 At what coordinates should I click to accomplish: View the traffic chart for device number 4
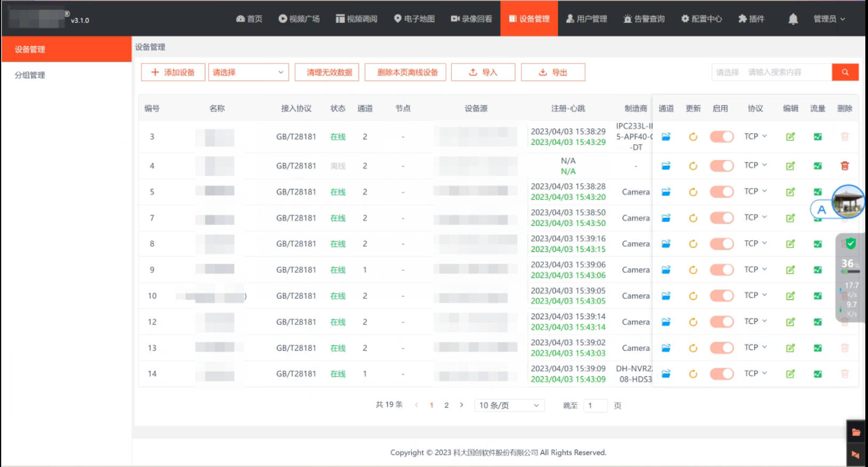pyautogui.click(x=817, y=166)
